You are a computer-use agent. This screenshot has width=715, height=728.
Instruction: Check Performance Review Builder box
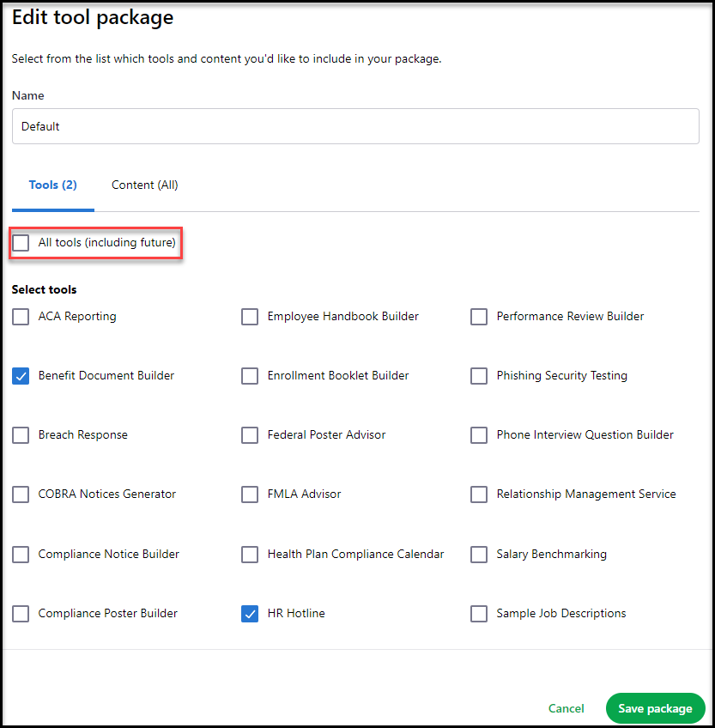pyautogui.click(x=479, y=317)
